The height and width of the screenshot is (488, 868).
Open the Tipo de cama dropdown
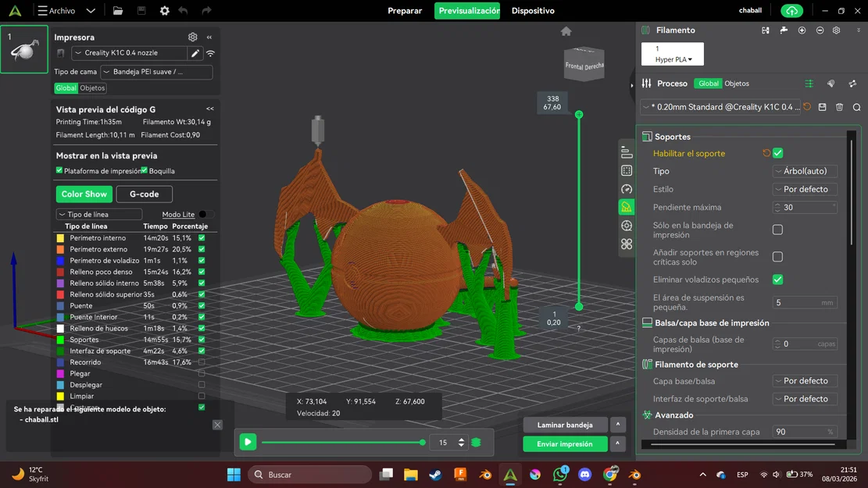tap(154, 71)
